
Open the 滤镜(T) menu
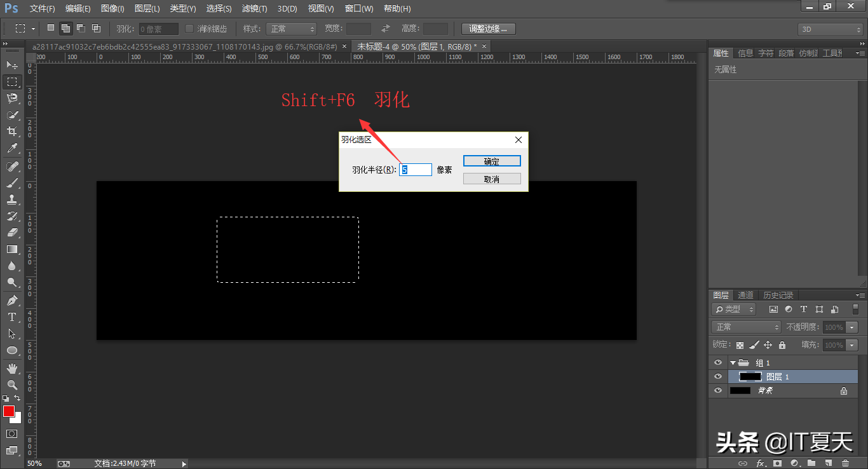click(x=254, y=9)
